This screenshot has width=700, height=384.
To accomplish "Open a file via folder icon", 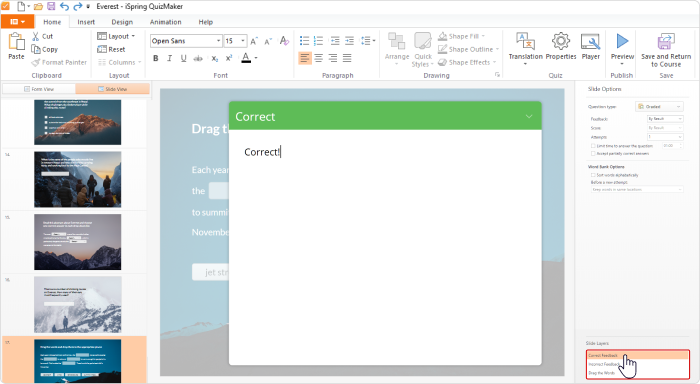I will tap(38, 6).
